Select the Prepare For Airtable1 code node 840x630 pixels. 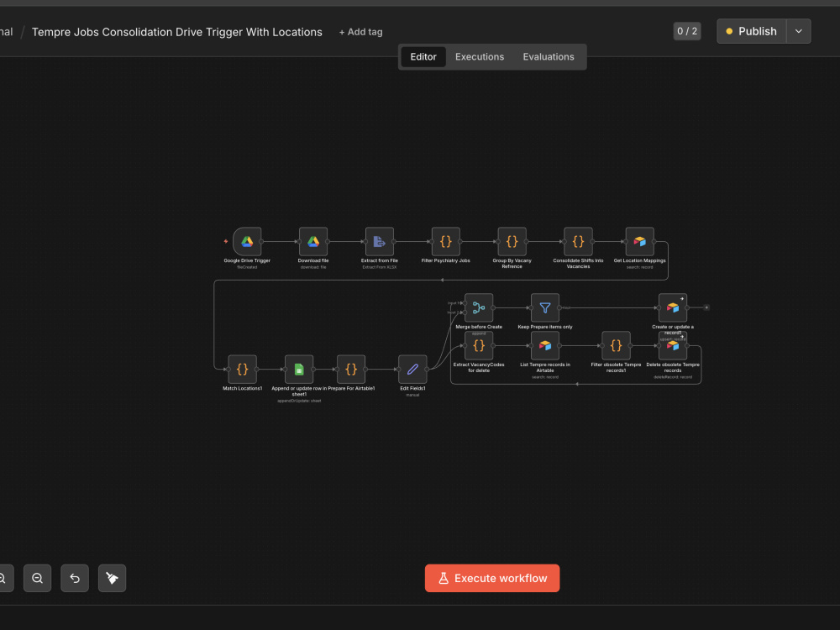(351, 369)
